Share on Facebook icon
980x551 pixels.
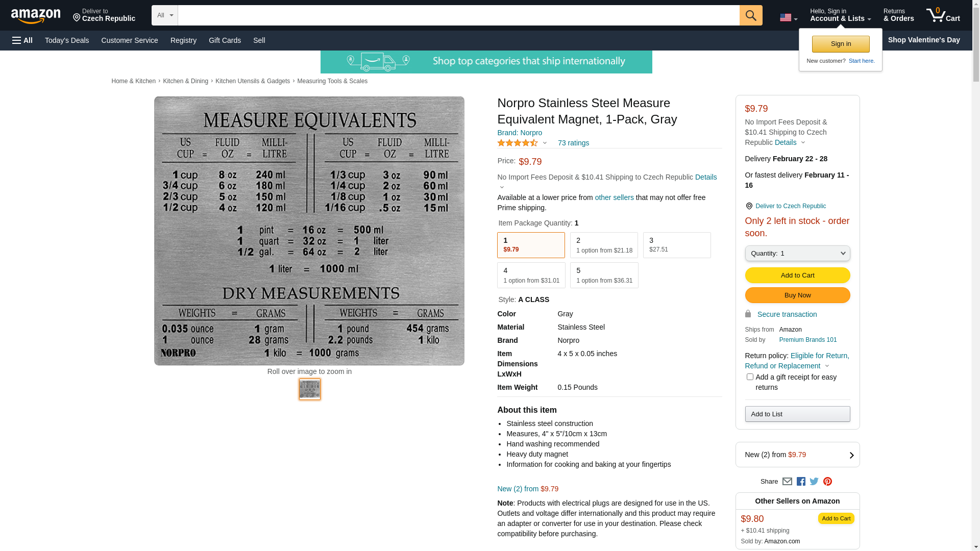click(801, 482)
